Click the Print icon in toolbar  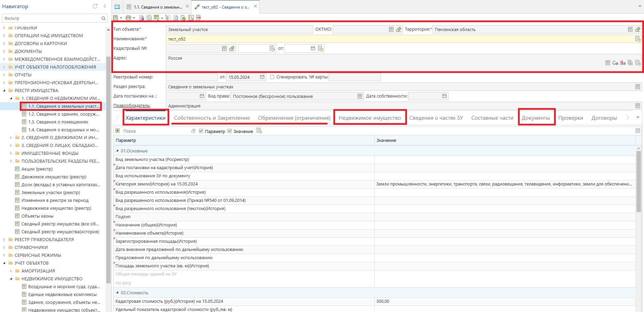(128, 18)
